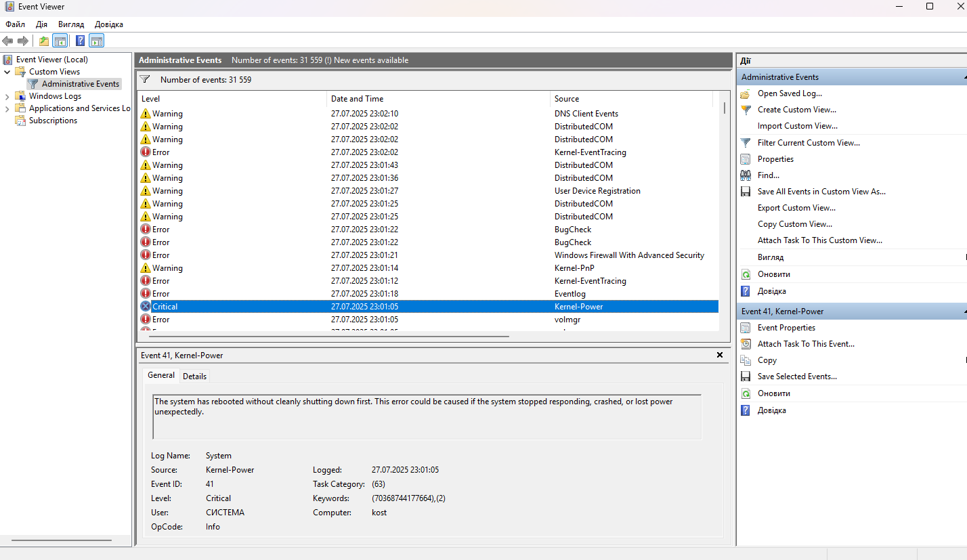
Task: Click the Forward arrow toolbar icon
Action: [x=23, y=41]
